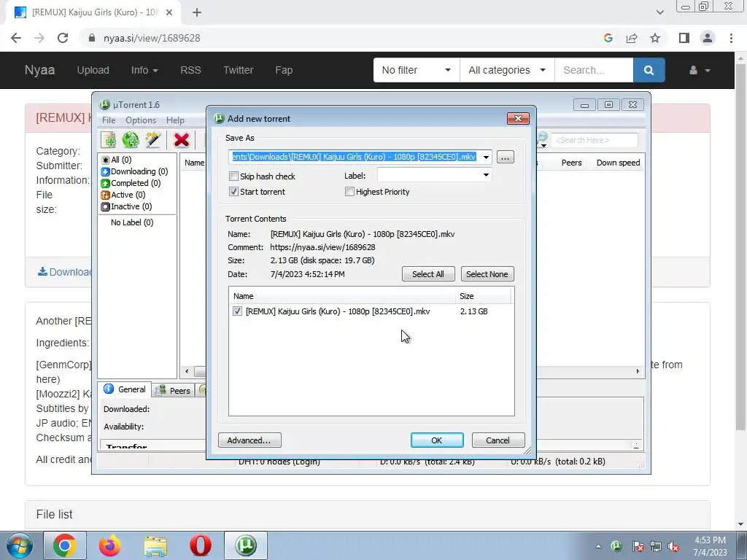This screenshot has width=747, height=560.
Task: Select No Label (0) in sidebar
Action: pos(132,222)
